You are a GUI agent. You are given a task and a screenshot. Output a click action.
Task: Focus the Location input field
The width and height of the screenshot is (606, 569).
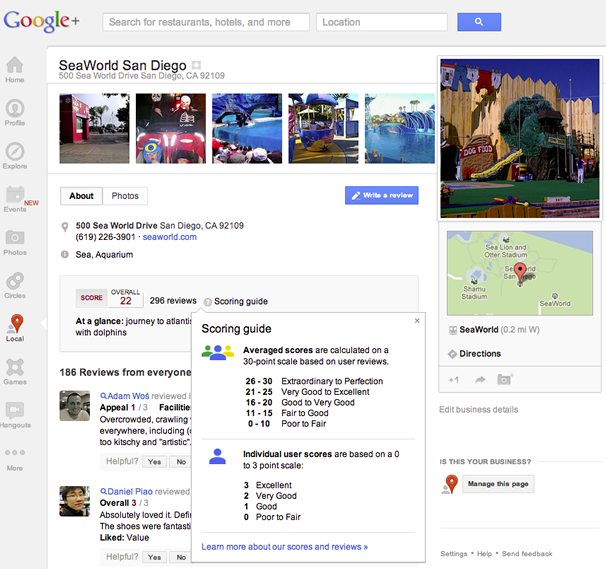point(382,22)
